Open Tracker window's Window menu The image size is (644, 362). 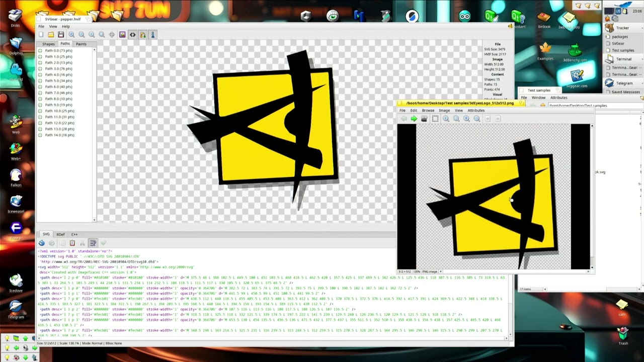(x=538, y=98)
